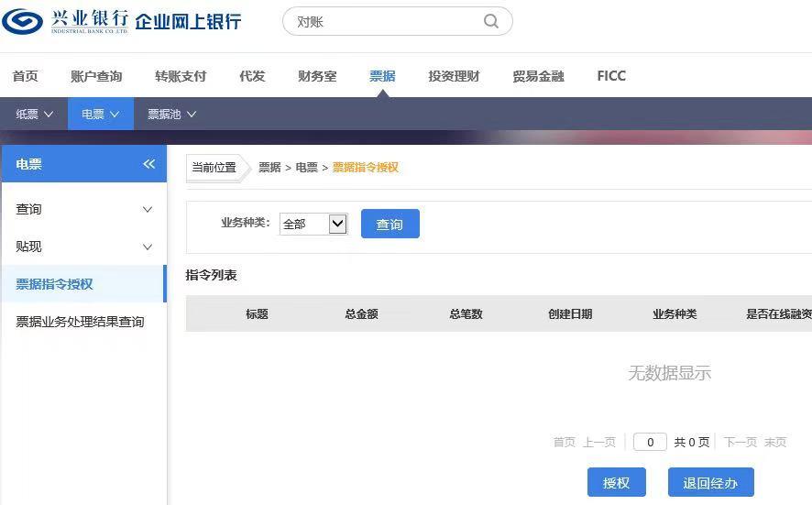Image resolution: width=812 pixels, height=505 pixels.
Task: Expand the 贴现 sidebar section
Action: 83,247
